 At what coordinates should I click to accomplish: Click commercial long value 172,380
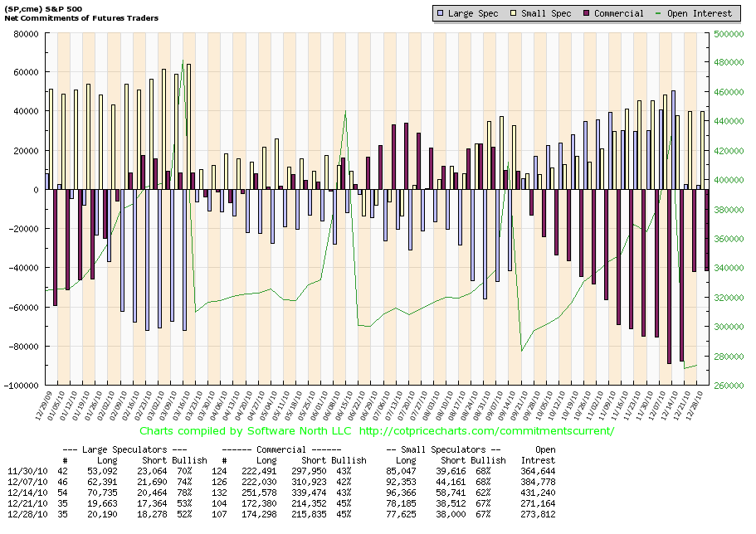259,503
